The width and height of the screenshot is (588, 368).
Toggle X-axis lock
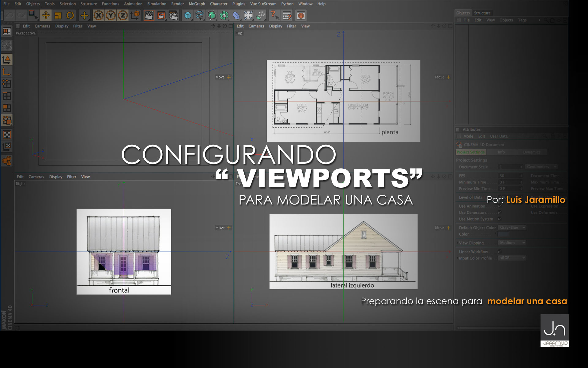98,15
